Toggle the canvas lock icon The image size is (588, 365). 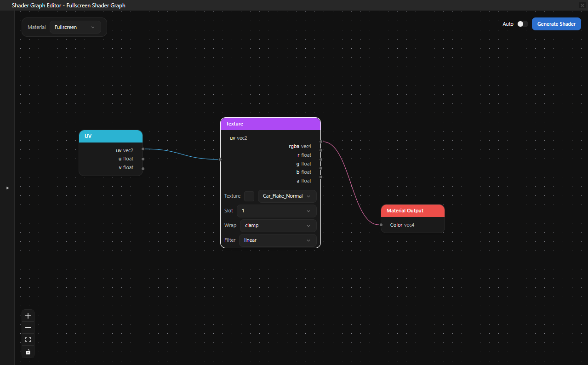28,352
